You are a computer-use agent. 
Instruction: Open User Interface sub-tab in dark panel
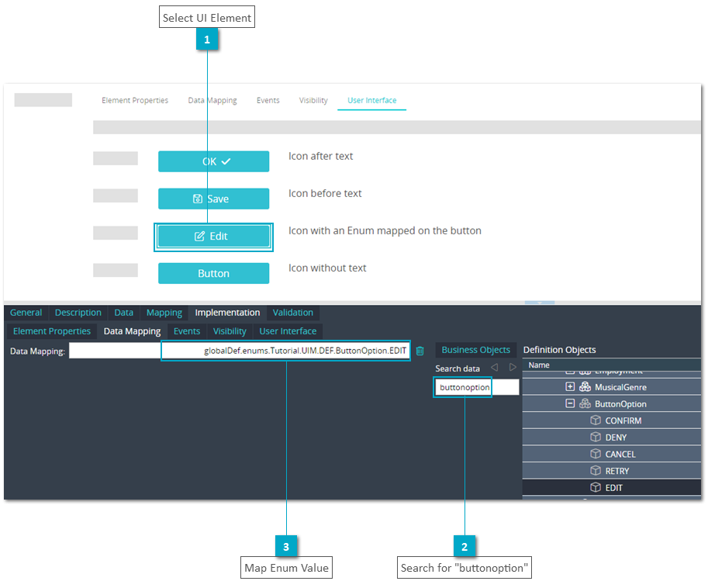tap(288, 331)
